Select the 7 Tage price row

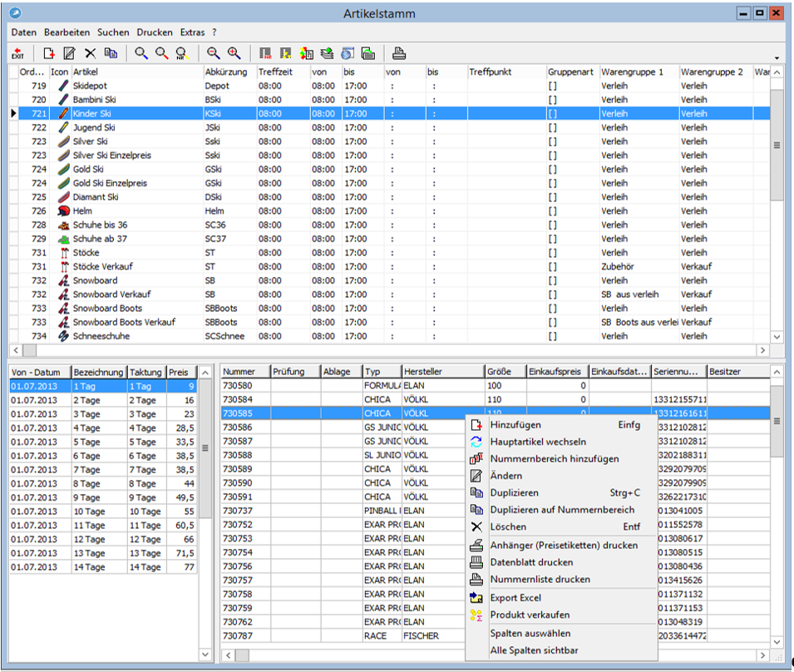[103, 470]
